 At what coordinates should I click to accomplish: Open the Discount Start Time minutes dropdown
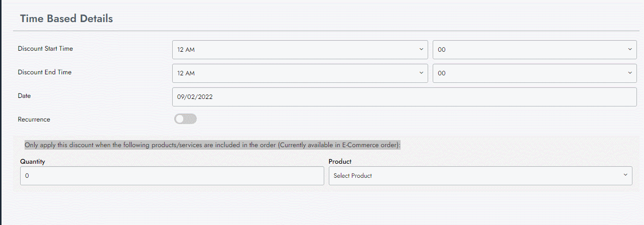coord(535,50)
